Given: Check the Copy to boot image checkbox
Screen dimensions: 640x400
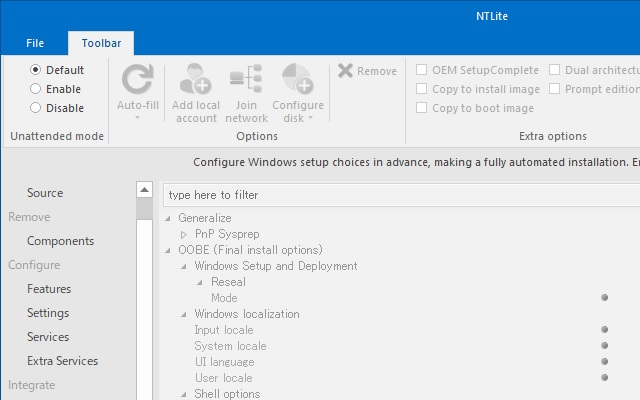Looking at the screenshot, I should pyautogui.click(x=421, y=108).
